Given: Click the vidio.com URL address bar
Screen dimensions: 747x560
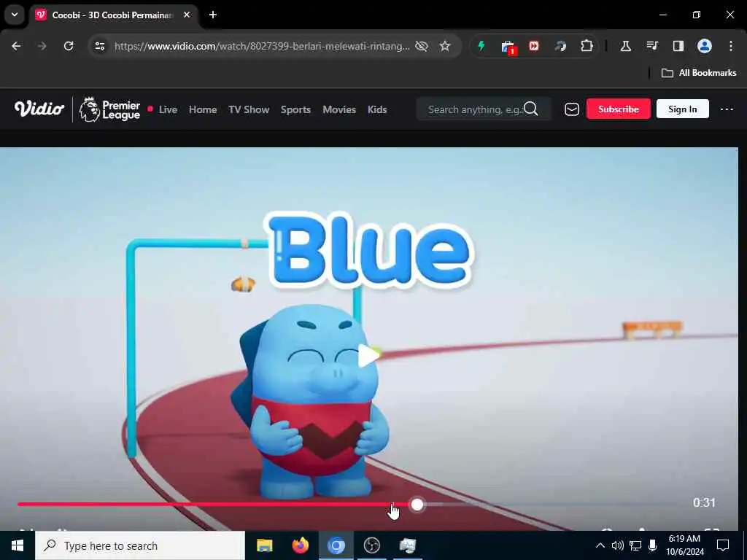Looking at the screenshot, I should (x=262, y=46).
